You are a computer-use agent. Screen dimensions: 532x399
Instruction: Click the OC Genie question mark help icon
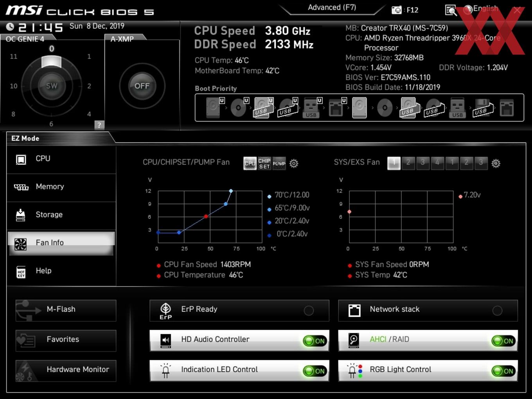[99, 125]
